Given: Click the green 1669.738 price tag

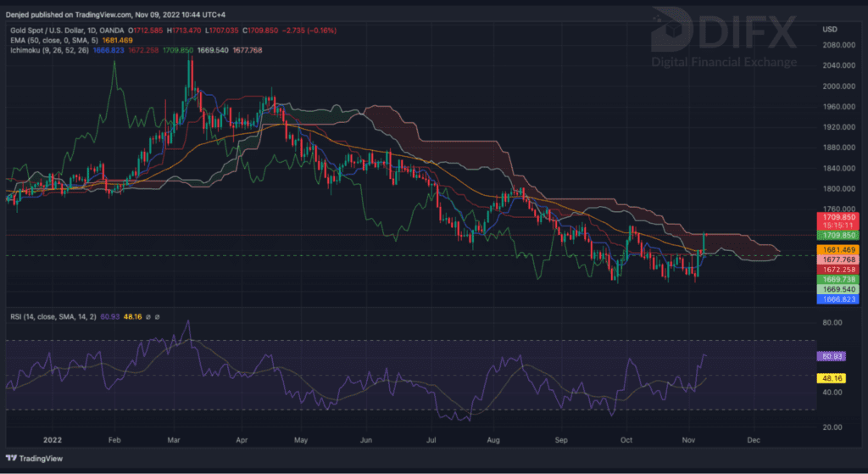Looking at the screenshot, I should pyautogui.click(x=836, y=279).
